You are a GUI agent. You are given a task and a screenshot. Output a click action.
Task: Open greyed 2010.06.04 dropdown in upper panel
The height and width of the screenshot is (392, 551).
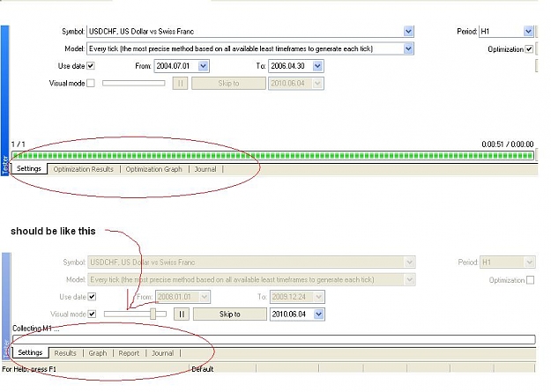(317, 84)
